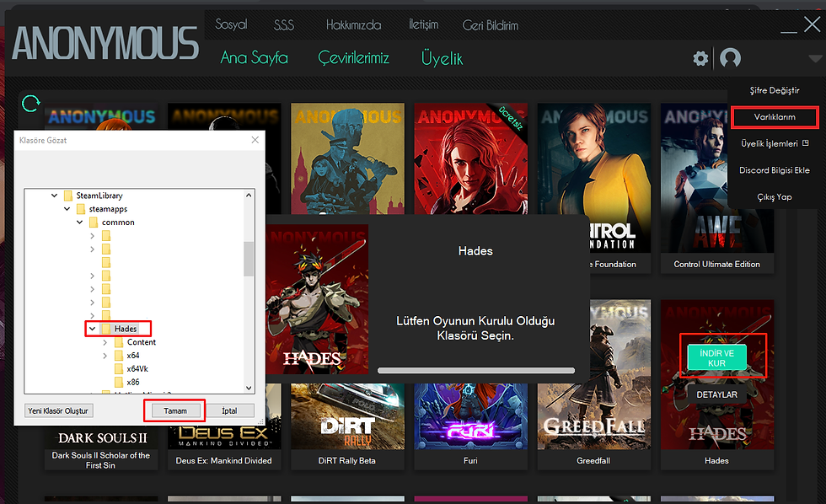
Task: Open Control Ultimate Edition game card
Action: coord(717,187)
